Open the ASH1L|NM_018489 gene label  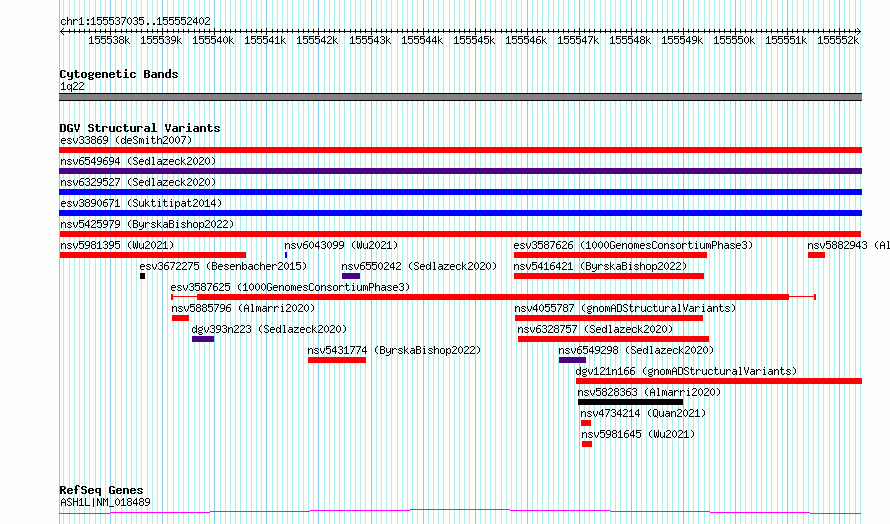click(x=105, y=502)
